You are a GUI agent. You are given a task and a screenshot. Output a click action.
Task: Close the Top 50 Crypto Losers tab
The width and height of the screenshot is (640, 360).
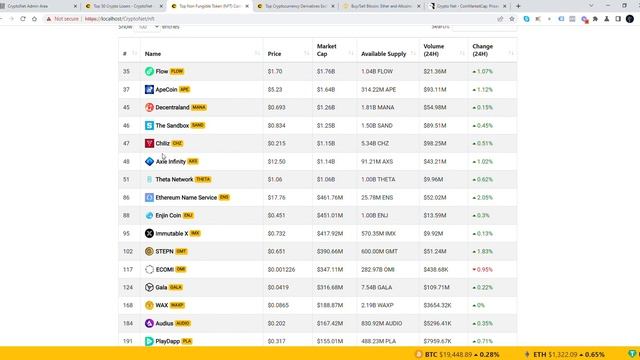point(161,6)
